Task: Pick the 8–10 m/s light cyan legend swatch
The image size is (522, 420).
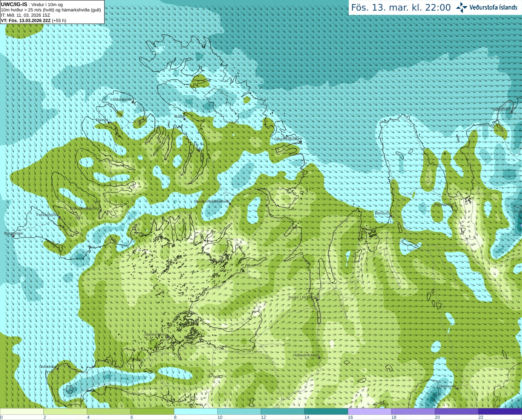Action: click(x=196, y=411)
